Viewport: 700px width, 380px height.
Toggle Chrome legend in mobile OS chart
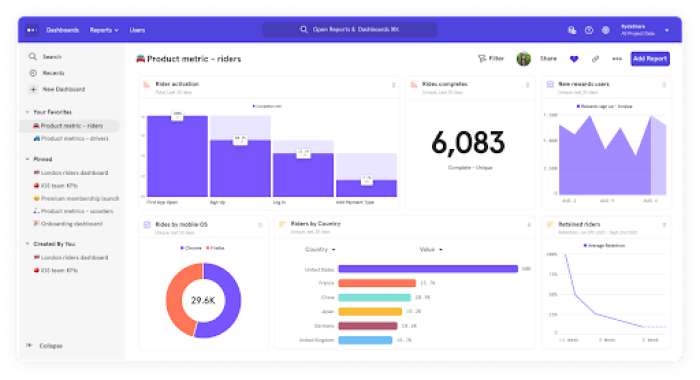tap(191, 248)
